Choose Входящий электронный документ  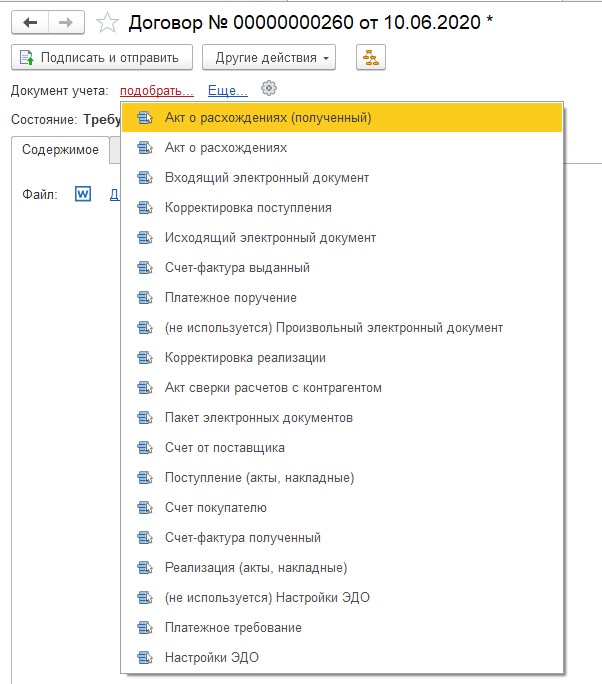[342, 178]
